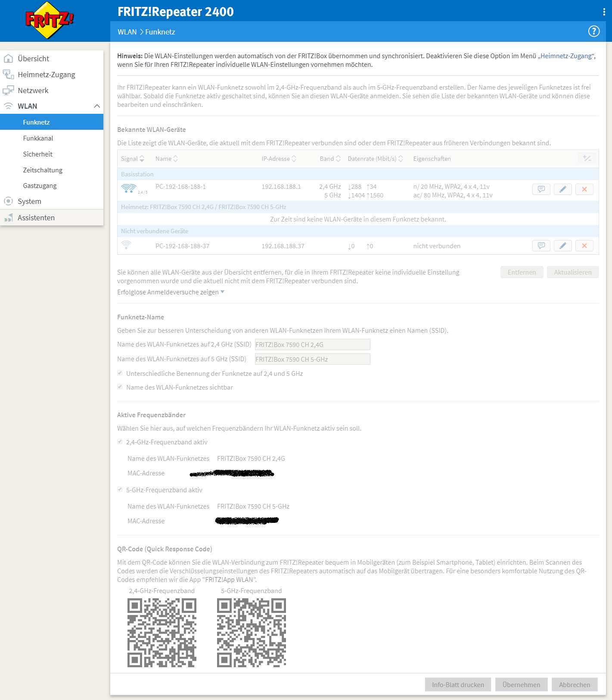612x700 pixels.
Task: Select Funknetz submenu item
Action: (52, 122)
